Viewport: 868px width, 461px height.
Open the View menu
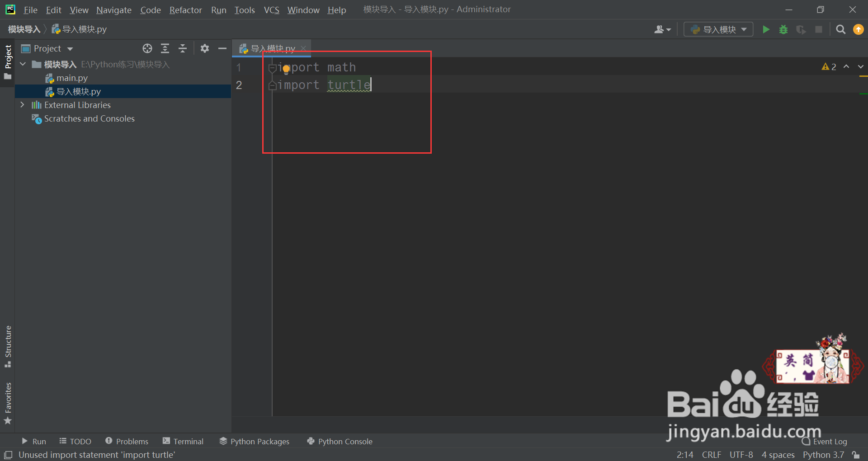[79, 9]
